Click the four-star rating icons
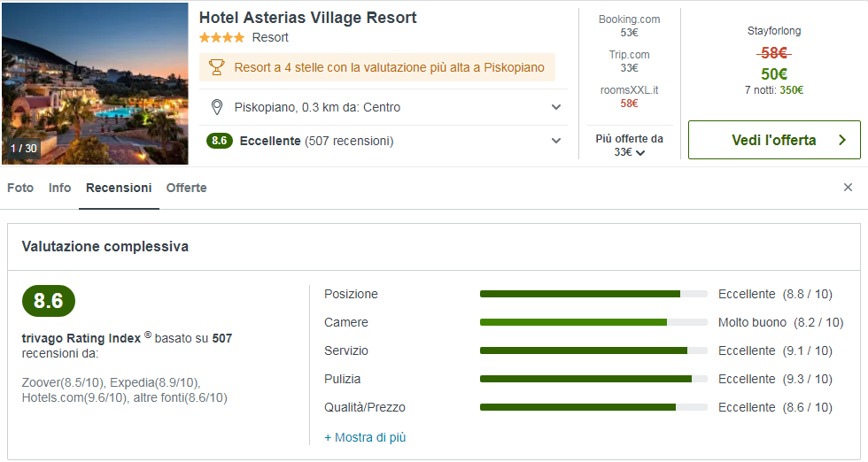This screenshot has height=462, width=868. pos(221,38)
